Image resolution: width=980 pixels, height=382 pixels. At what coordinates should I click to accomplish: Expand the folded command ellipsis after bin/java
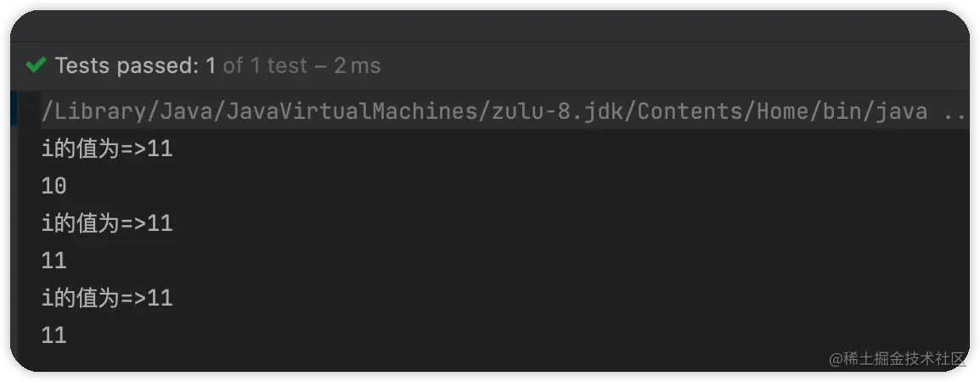click(955, 113)
